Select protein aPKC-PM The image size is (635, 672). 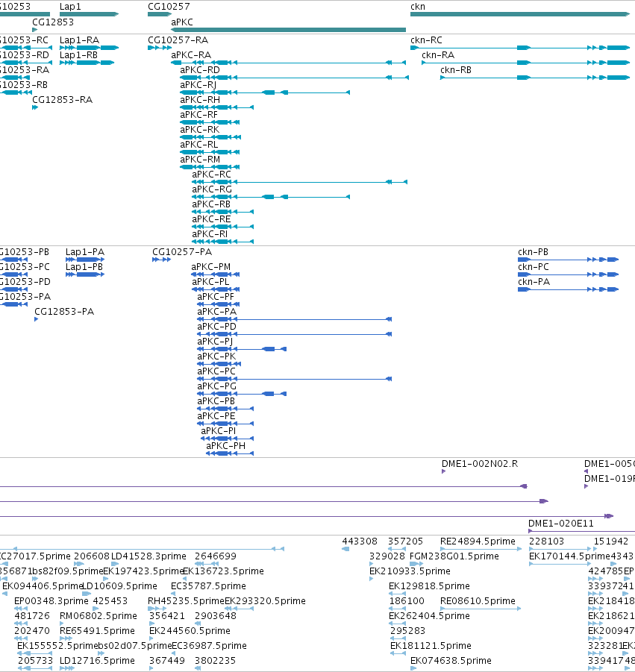211,266
